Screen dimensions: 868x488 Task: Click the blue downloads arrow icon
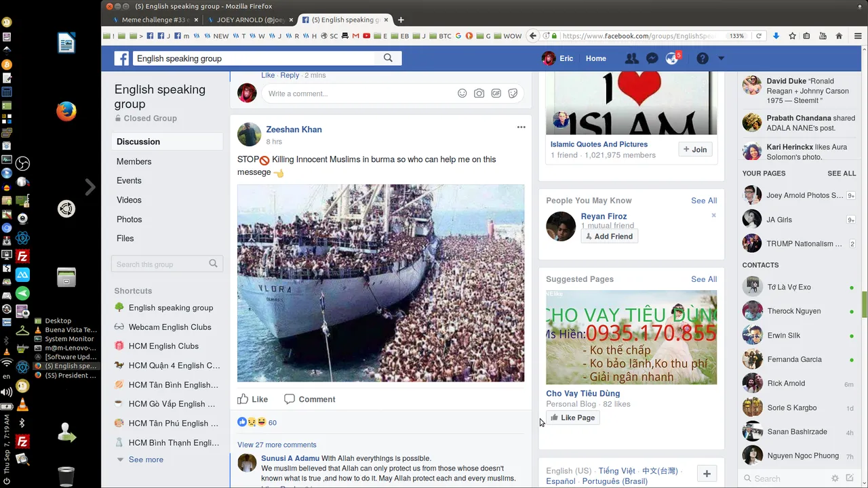click(x=776, y=36)
